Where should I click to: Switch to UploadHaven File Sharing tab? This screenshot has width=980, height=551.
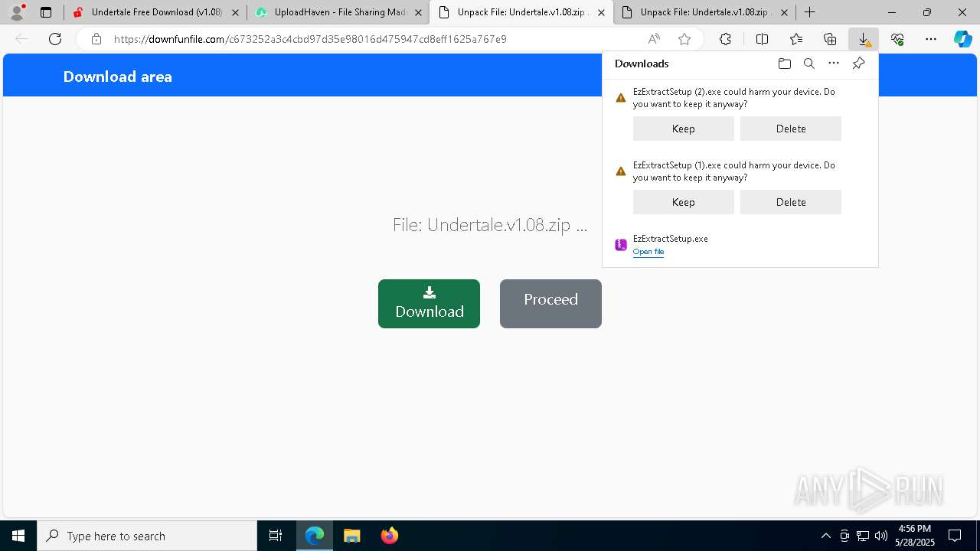[339, 12]
